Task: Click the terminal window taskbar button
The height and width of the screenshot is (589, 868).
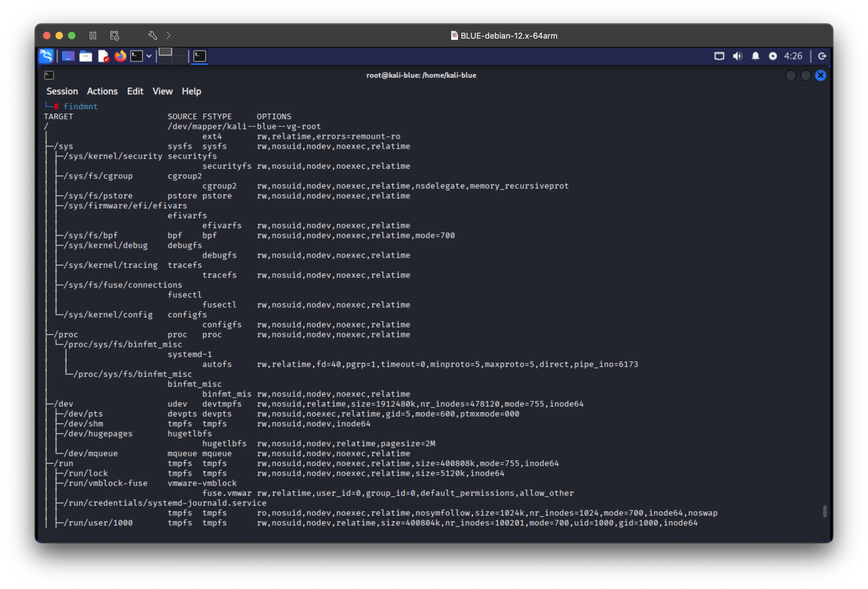Action: tap(200, 56)
